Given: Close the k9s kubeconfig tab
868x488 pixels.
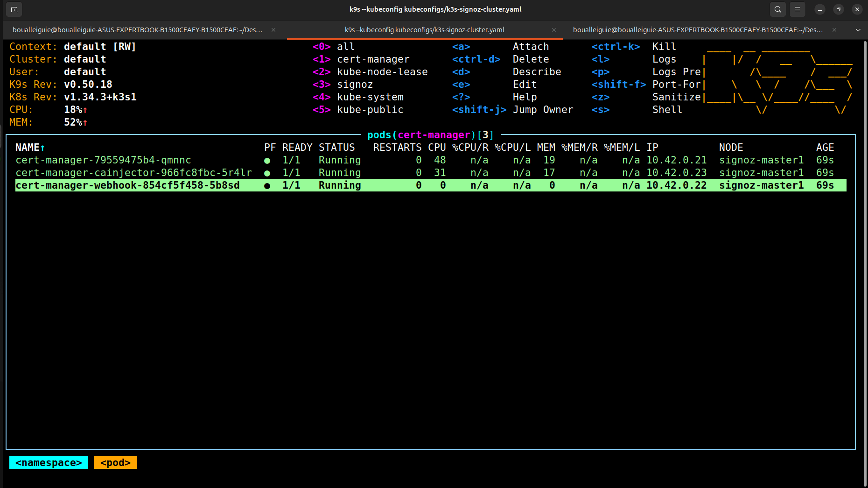Looking at the screenshot, I should pos(554,30).
